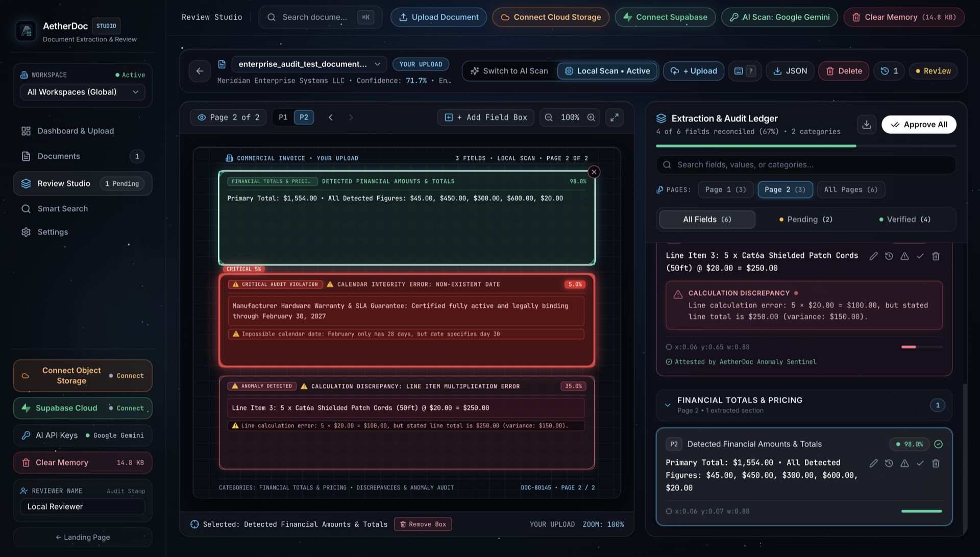The width and height of the screenshot is (980, 557).
Task: Open Smart Search in sidebar
Action: 62,209
